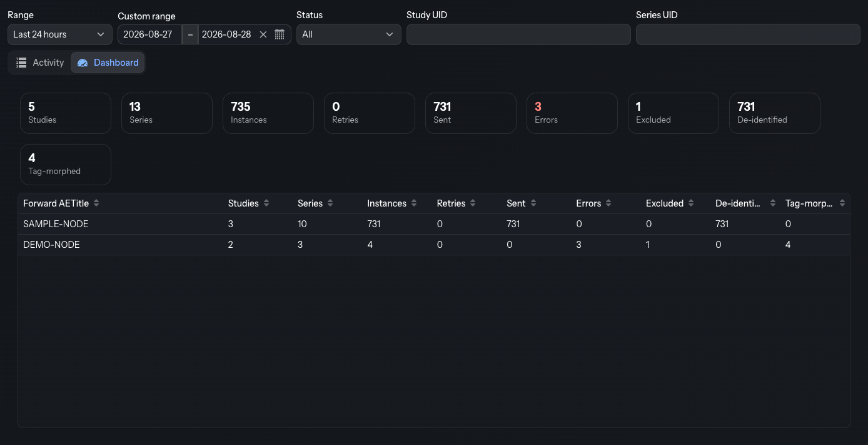868x445 pixels.
Task: Sort the Errors column
Action: pos(608,203)
